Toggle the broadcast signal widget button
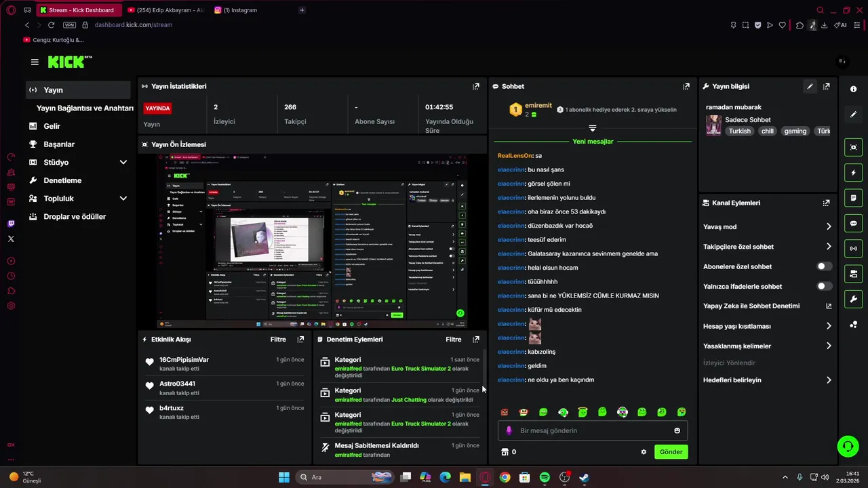Screen dimensions: 868x488 [x=853, y=249]
